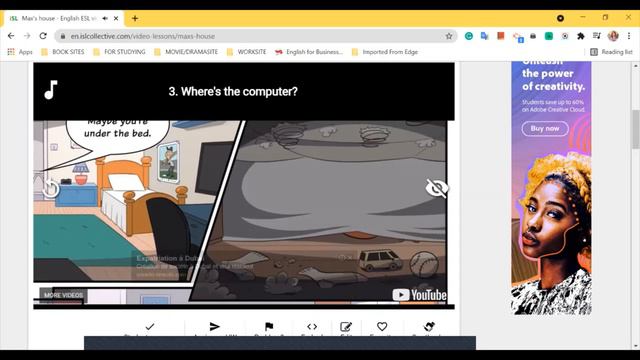Open the English for Business bookmark
Screen dimensions: 640x360
[309, 52]
